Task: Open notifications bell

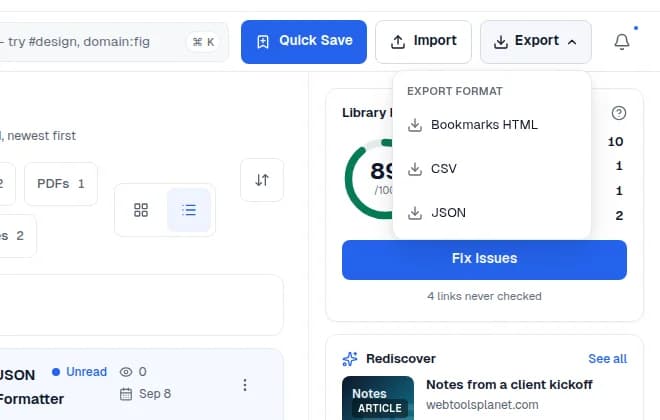Action: coord(622,42)
